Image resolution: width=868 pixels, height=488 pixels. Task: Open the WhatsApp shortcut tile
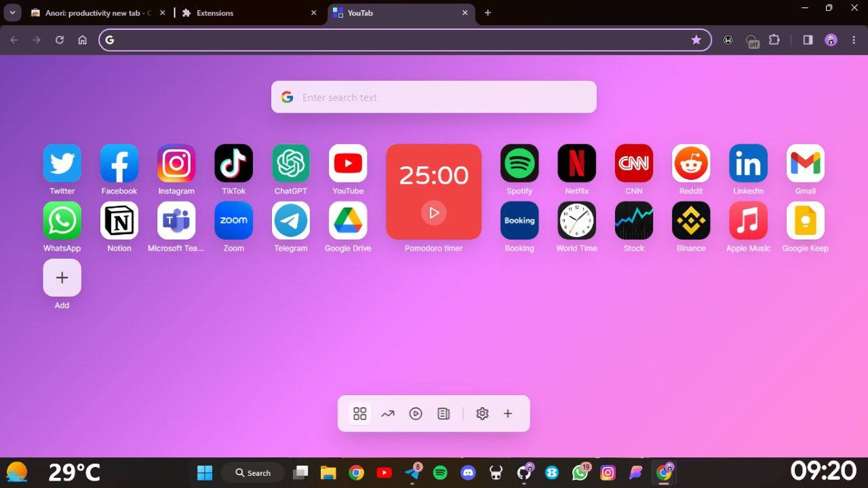(62, 221)
